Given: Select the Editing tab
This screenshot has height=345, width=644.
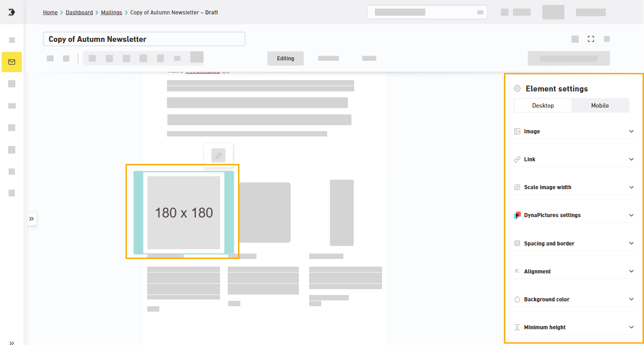Looking at the screenshot, I should pyautogui.click(x=285, y=59).
